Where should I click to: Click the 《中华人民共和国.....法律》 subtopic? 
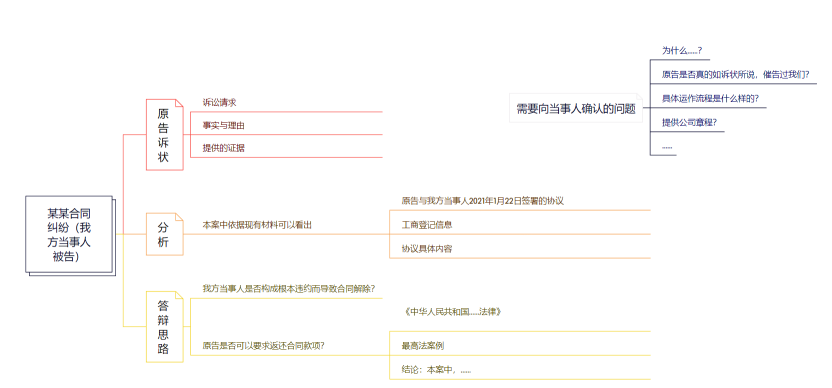click(452, 312)
